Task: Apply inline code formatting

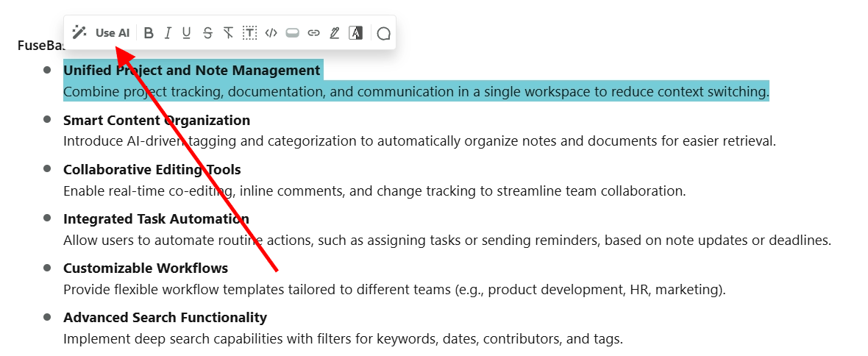Action: coord(271,33)
